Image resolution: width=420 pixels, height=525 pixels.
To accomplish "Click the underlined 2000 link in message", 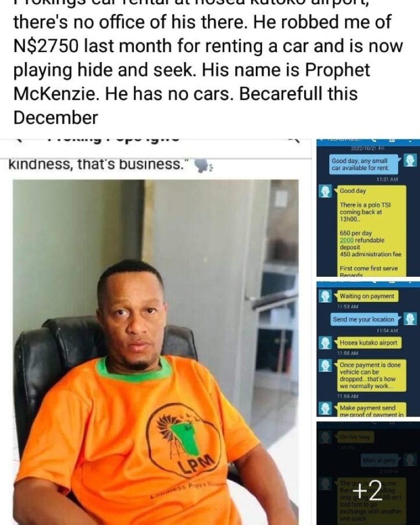I will (347, 240).
